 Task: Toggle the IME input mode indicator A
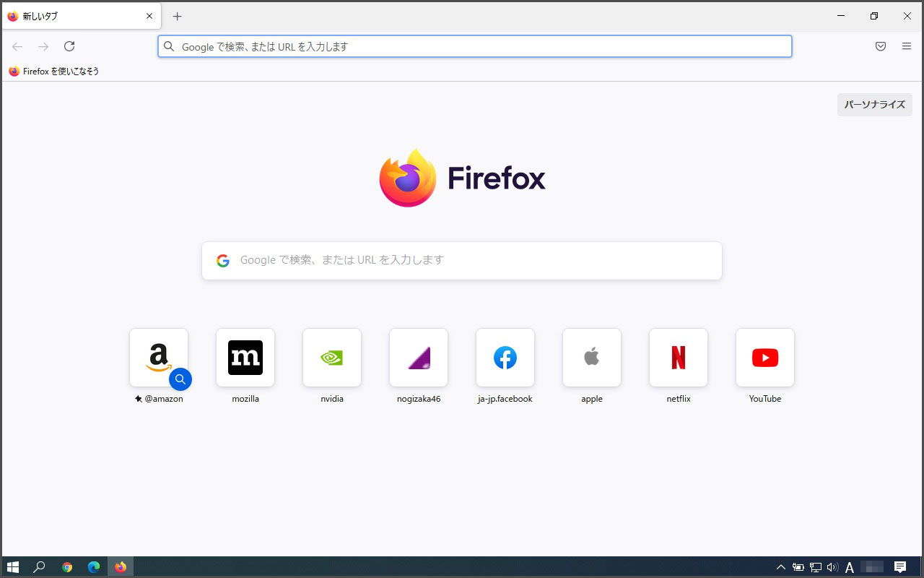[x=850, y=567]
